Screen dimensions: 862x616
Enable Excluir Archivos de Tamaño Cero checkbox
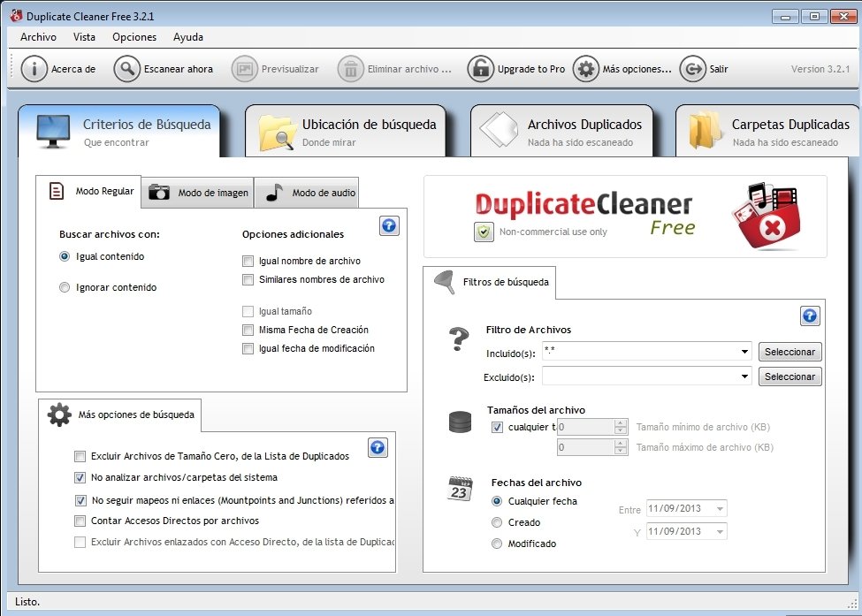[80, 457]
